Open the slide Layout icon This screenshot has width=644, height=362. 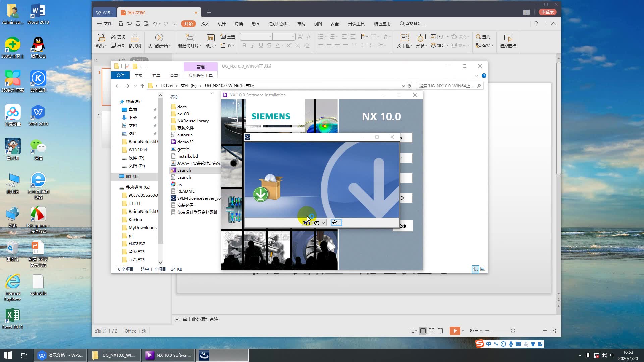click(211, 37)
